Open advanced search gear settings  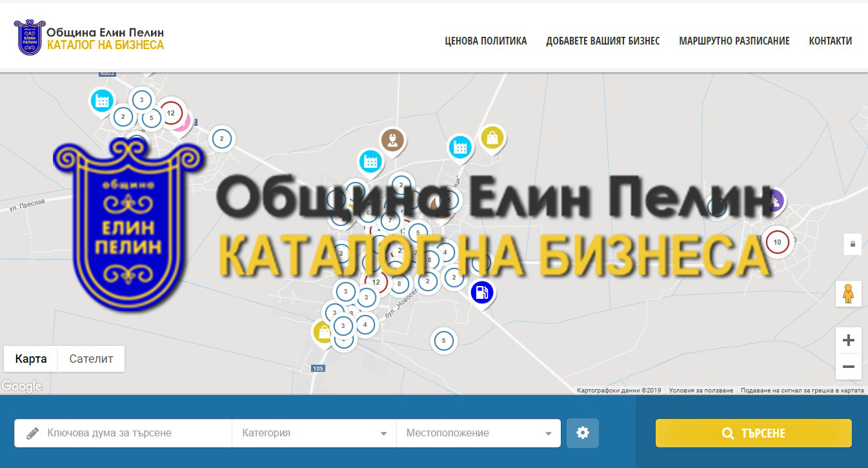(x=583, y=433)
